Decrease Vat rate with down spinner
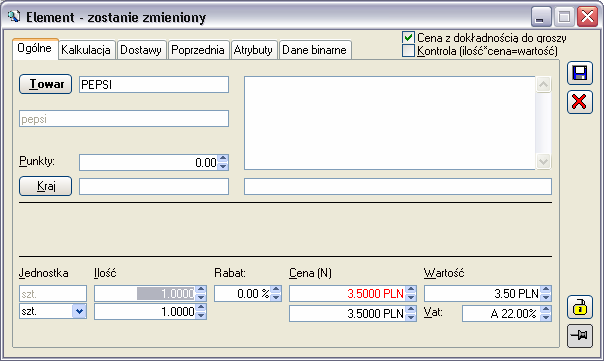The width and height of the screenshot is (604, 361). (546, 317)
